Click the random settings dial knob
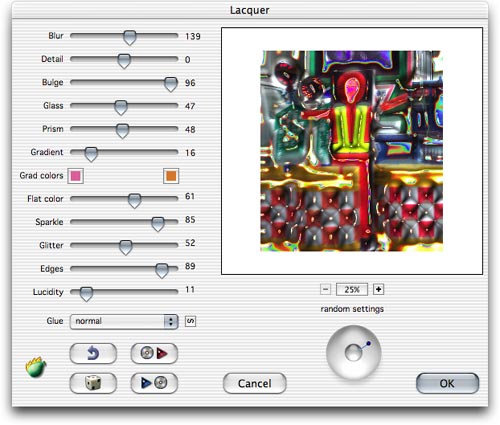Image resolution: width=500 pixels, height=425 pixels. [354, 353]
